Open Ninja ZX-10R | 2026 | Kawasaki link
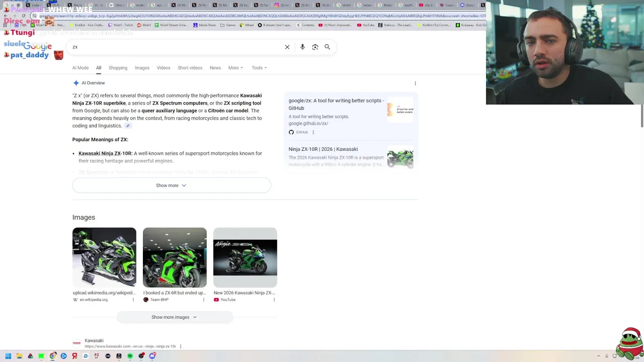The height and width of the screenshot is (362, 644). [323, 149]
